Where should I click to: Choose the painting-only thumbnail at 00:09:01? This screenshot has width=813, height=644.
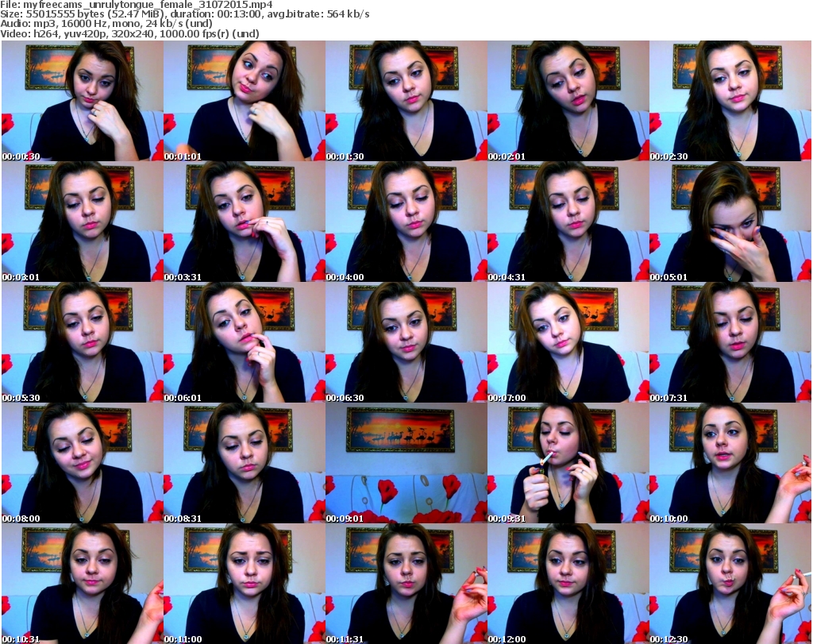(x=406, y=463)
